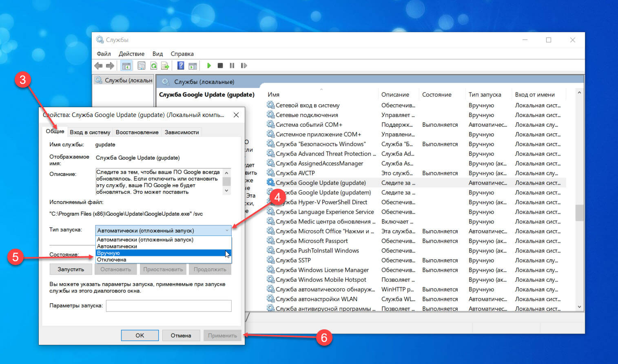
Task: Switch to the Восстановление tab
Action: [137, 132]
